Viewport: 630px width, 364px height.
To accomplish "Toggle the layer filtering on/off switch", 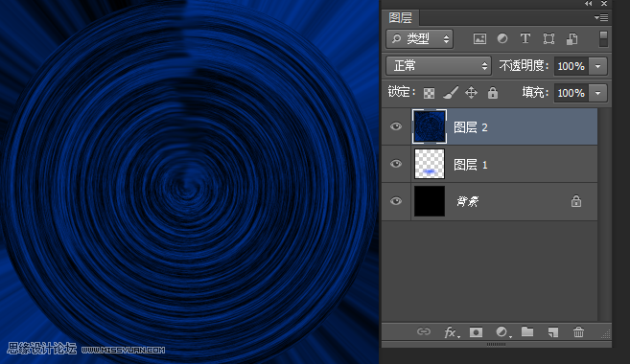I will click(603, 39).
